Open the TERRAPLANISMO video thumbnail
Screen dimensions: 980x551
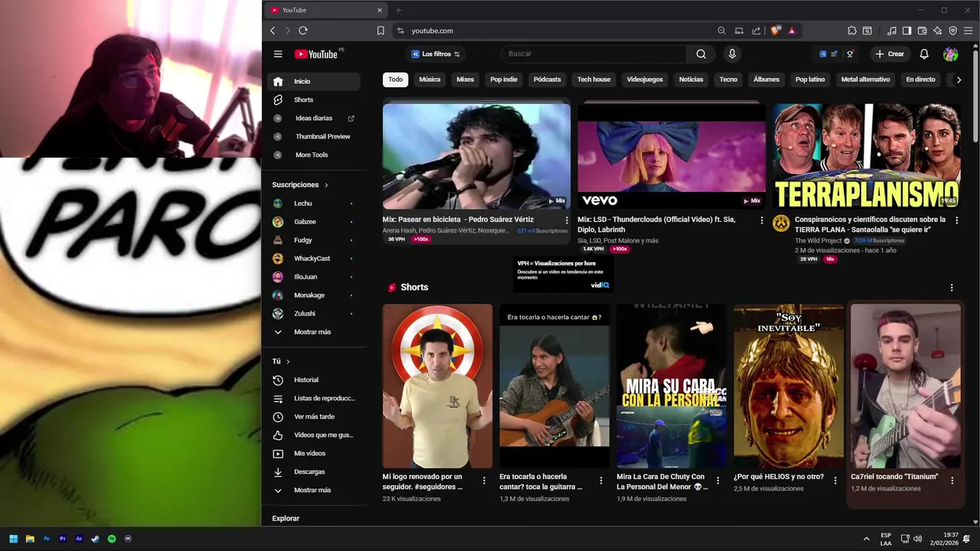866,156
